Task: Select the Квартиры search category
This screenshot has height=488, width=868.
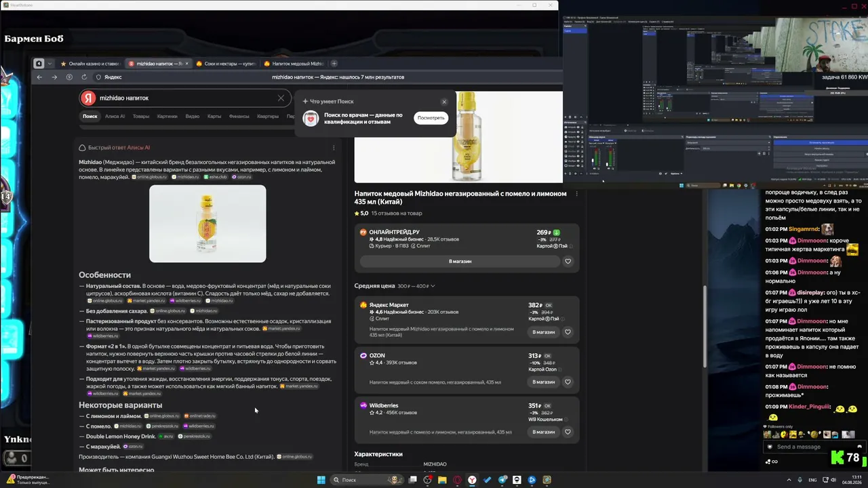Action: pyautogui.click(x=268, y=117)
